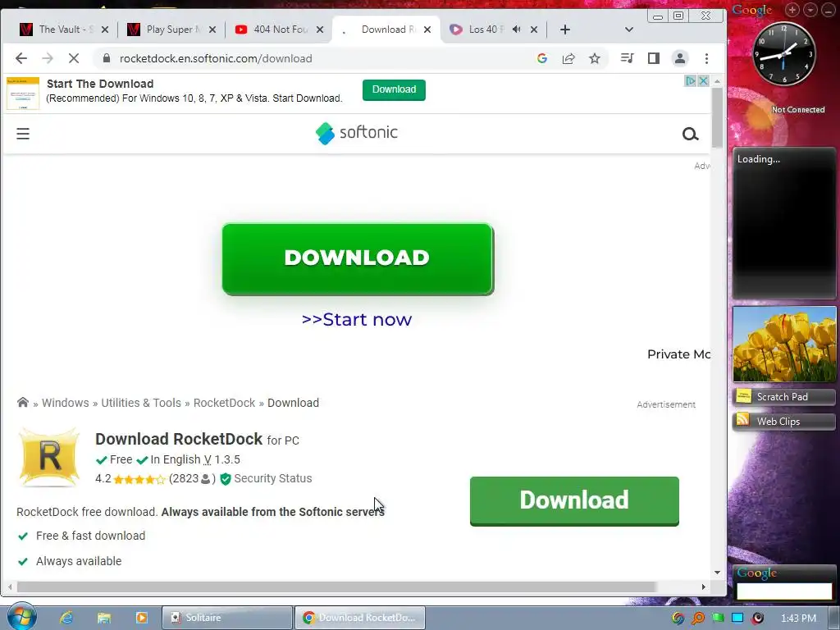
Task: Open Windows Explorer folder on taskbar
Action: [x=104, y=618]
